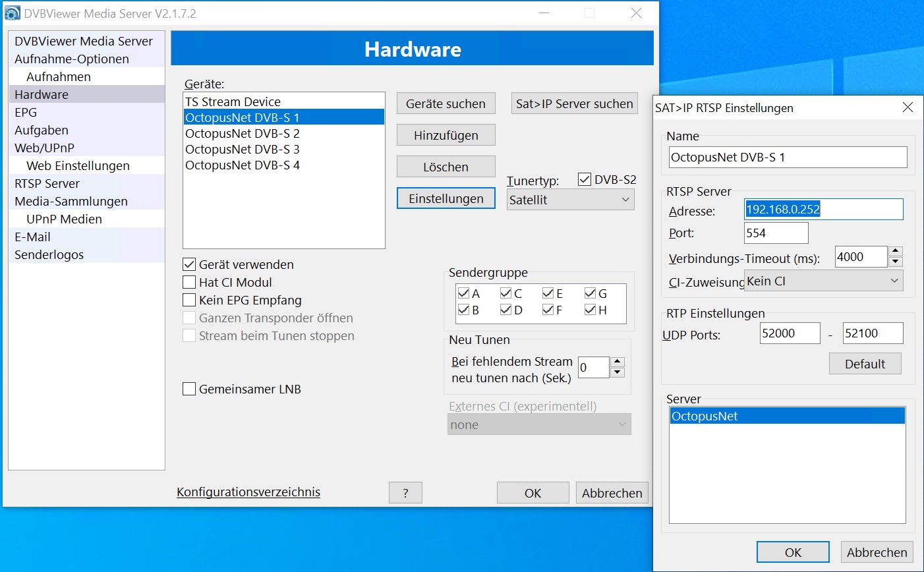924x572 pixels.
Task: Click the Name field containing OctopusNet DVB-S 1
Action: [788, 157]
